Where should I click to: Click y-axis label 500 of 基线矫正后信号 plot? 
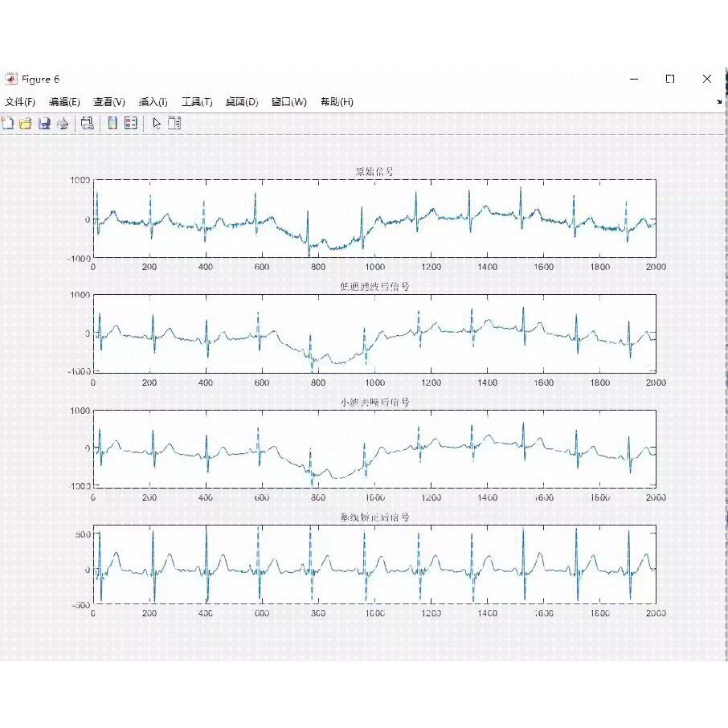point(83,534)
